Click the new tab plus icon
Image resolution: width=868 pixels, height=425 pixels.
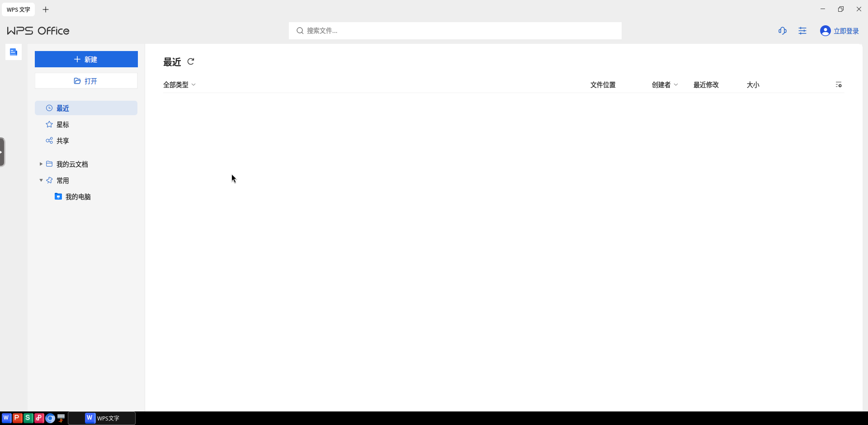pyautogui.click(x=46, y=9)
